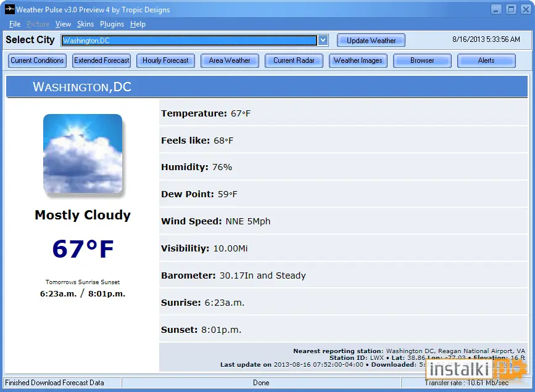Display the Current Radar

point(294,60)
